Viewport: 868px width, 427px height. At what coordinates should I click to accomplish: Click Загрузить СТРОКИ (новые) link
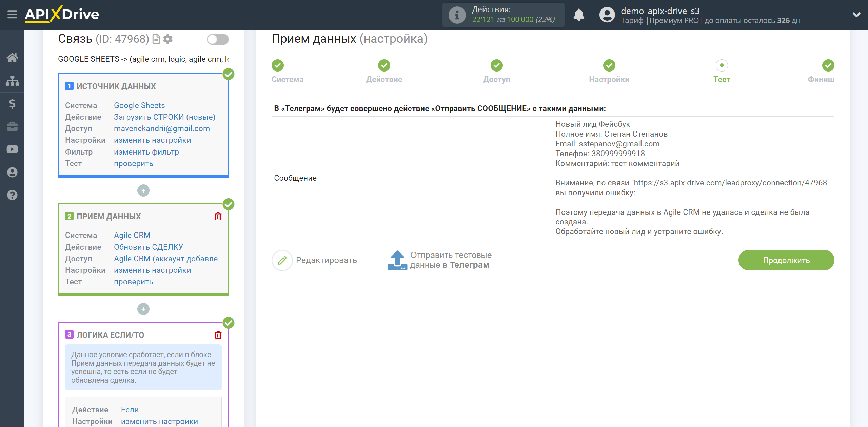(x=164, y=117)
